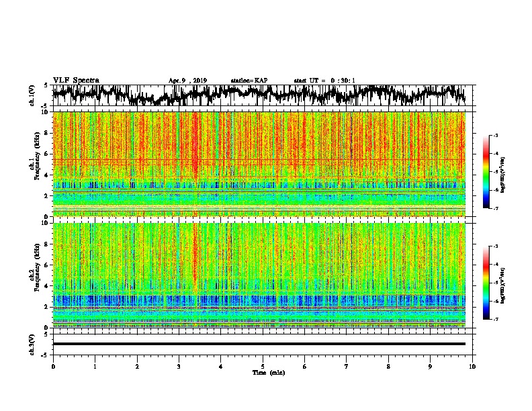
Task: Click time axis tick label "5"
Action: pos(263,367)
